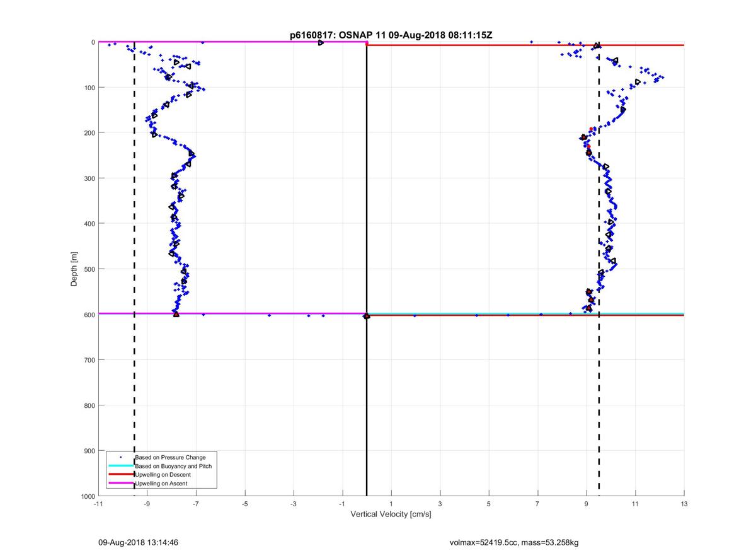Click depth axis tick label '800'

click(x=89, y=405)
